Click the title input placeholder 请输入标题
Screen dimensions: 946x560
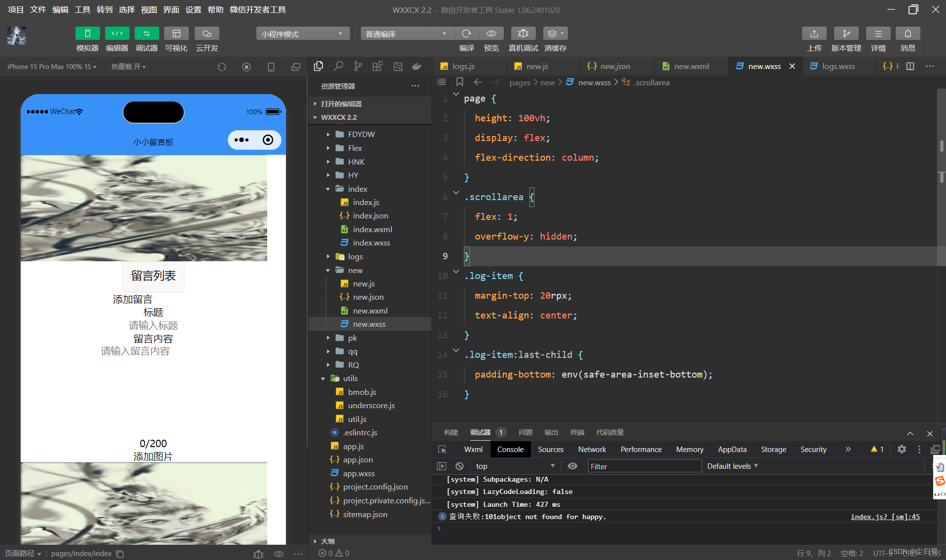click(153, 325)
